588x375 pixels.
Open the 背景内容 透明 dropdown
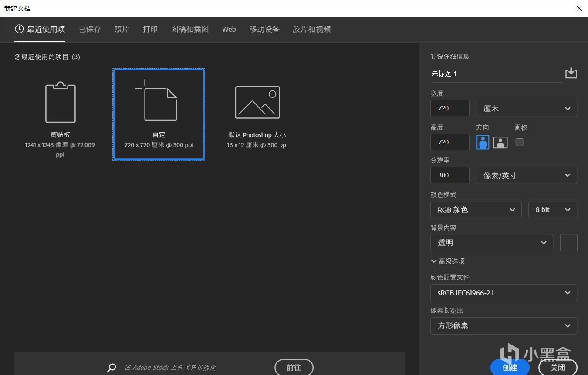coord(492,243)
